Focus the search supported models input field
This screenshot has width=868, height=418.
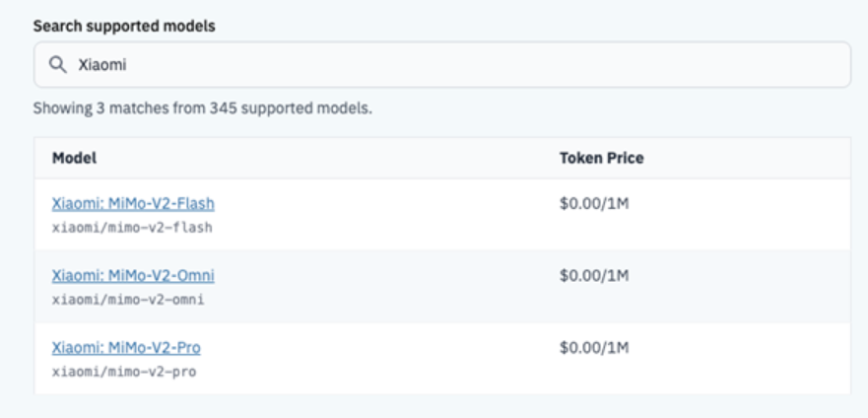point(443,65)
